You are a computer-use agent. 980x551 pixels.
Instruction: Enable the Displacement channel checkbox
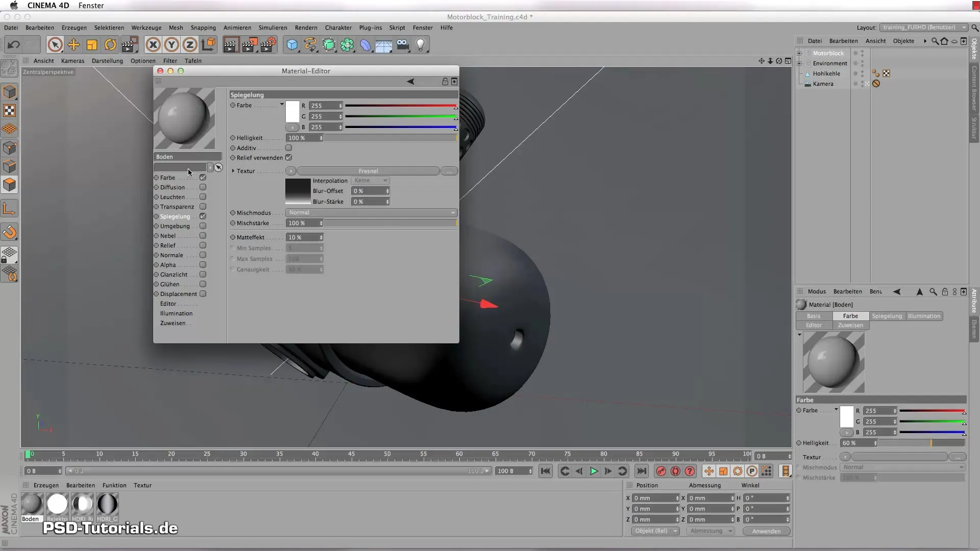203,294
